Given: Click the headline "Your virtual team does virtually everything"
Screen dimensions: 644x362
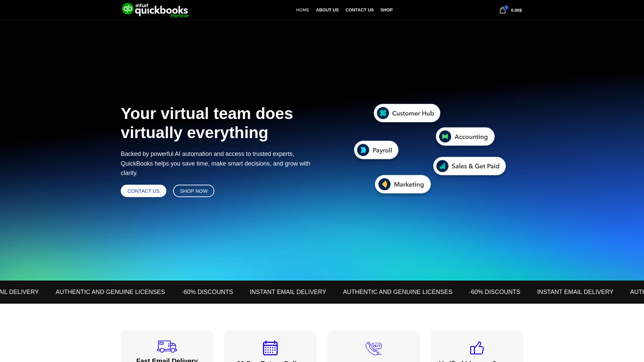Looking at the screenshot, I should pos(207,123).
